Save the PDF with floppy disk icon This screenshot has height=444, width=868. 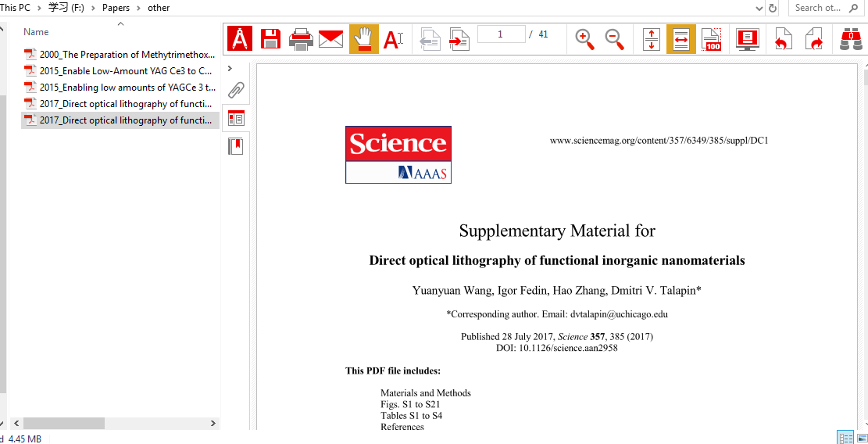(270, 39)
